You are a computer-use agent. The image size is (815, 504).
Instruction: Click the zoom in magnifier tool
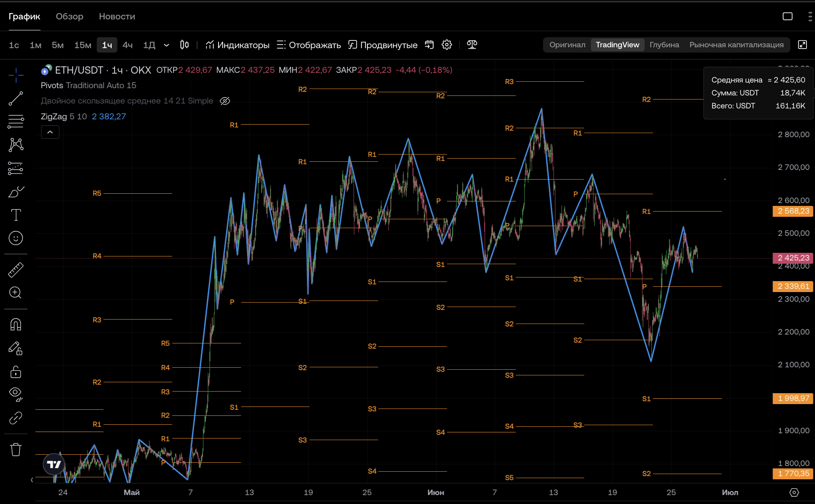[16, 293]
